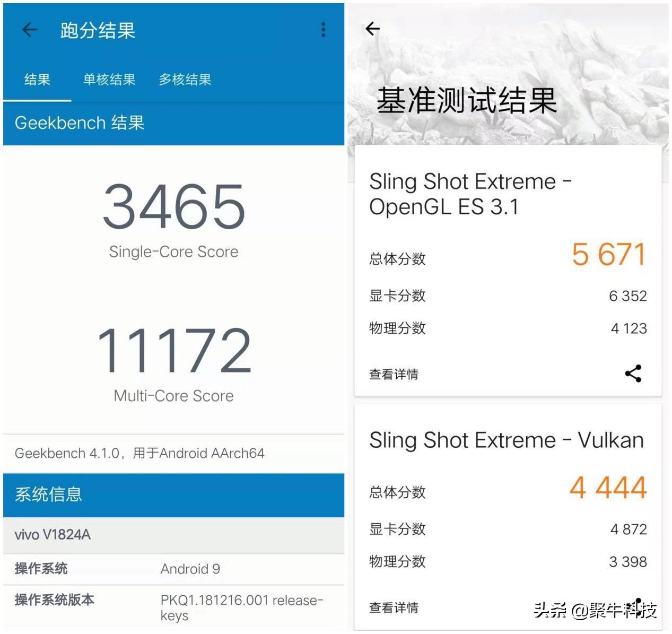
Task: Click the Geekbench 4.1.0 version text
Action: (x=139, y=453)
